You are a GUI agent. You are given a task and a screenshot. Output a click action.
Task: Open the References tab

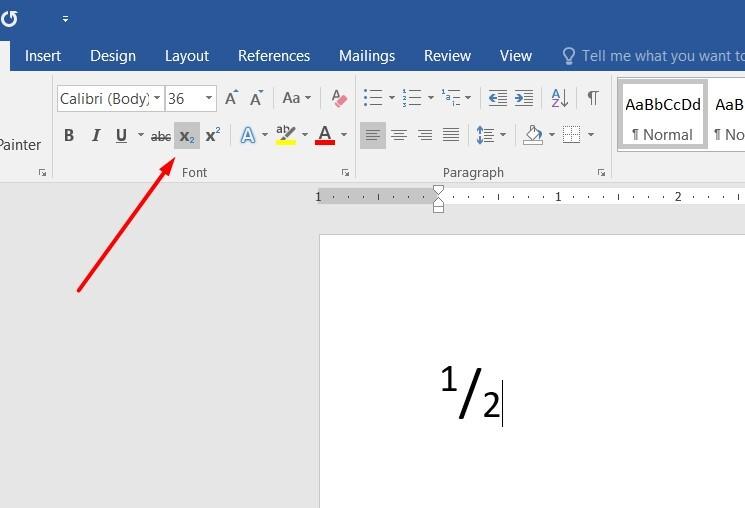pyautogui.click(x=274, y=56)
